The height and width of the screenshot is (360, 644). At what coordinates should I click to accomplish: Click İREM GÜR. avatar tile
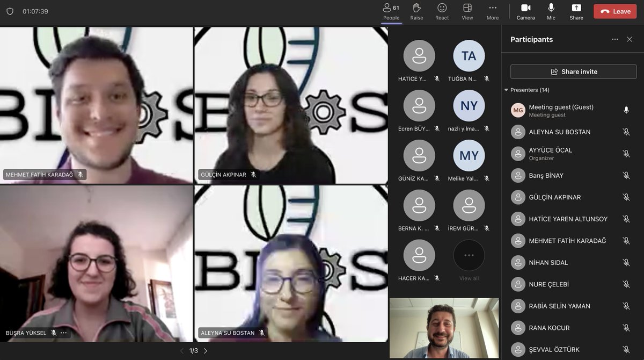[x=469, y=206]
